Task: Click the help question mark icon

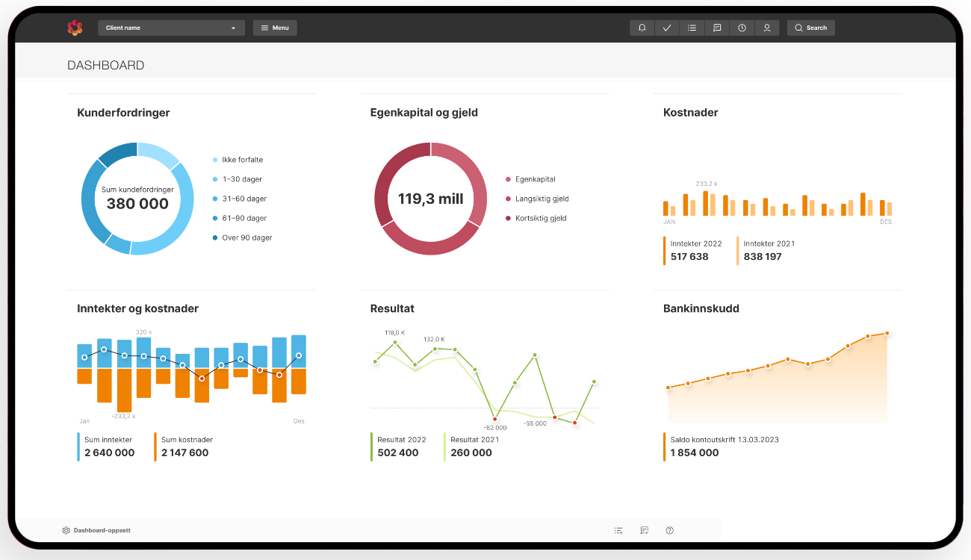Action: (x=669, y=530)
